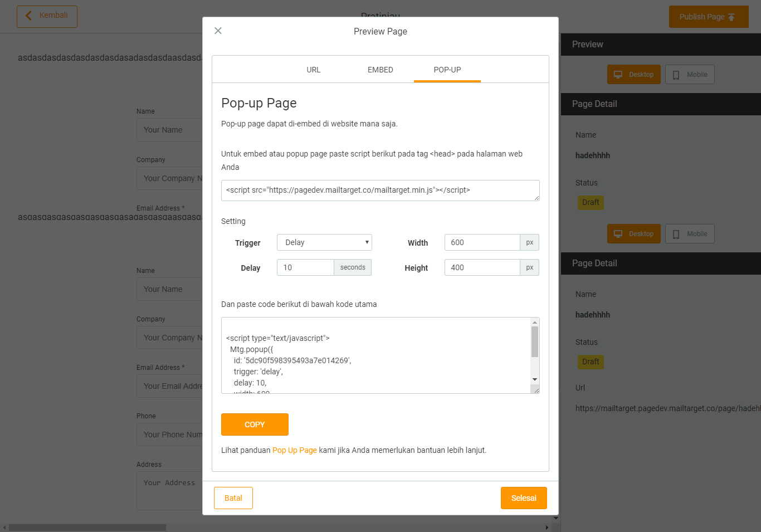Select the lower Mobile preview button
This screenshot has height=532, width=761.
pyautogui.click(x=690, y=234)
